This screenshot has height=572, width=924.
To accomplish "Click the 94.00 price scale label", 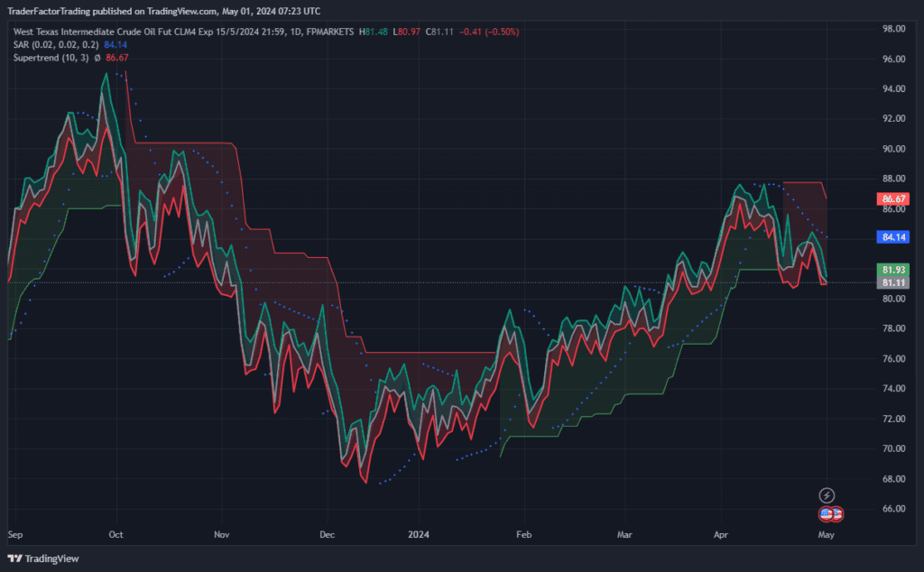I will [x=893, y=89].
